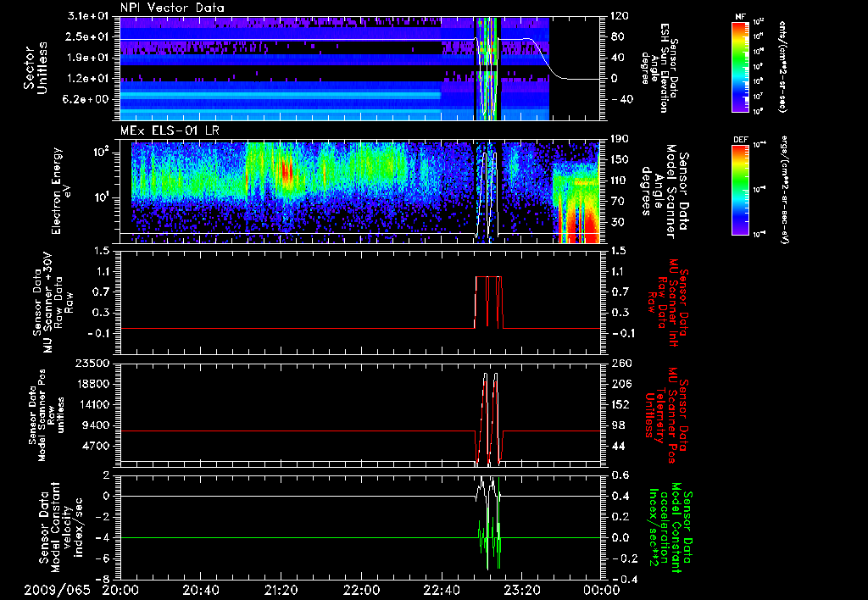Click the red MU Scanner Inh Raw Data title
This screenshot has height=600, width=868.
click(x=666, y=303)
